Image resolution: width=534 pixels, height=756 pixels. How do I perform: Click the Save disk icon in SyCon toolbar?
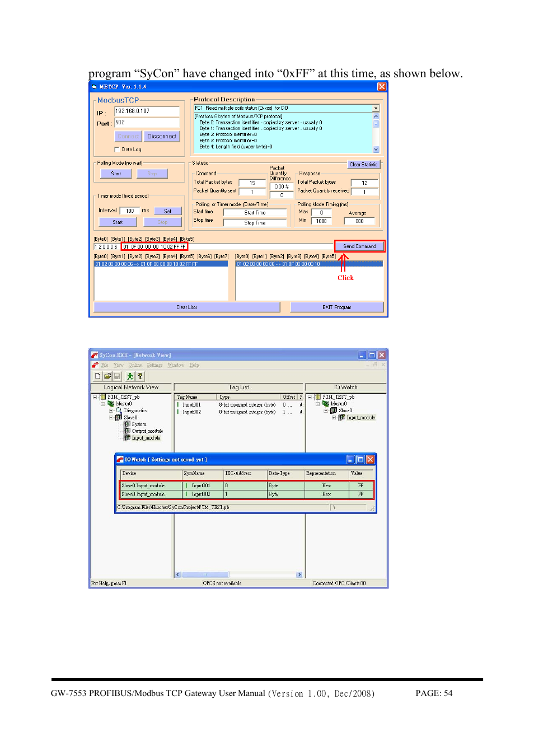point(116,376)
